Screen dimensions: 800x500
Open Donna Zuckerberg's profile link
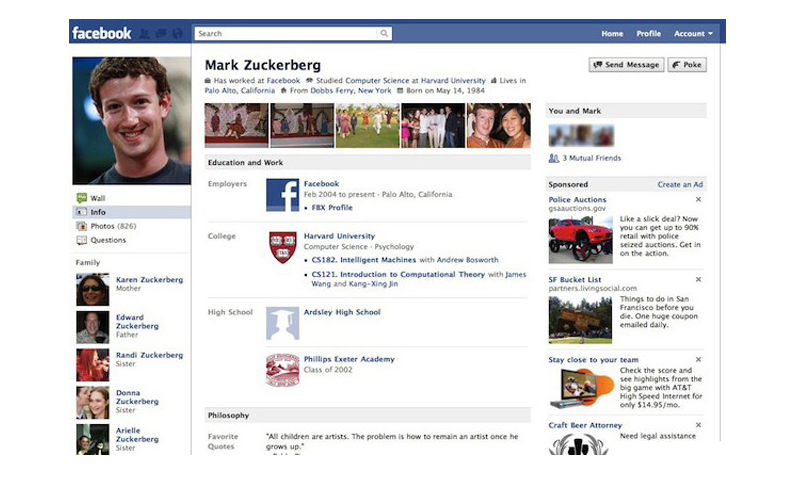click(137, 397)
